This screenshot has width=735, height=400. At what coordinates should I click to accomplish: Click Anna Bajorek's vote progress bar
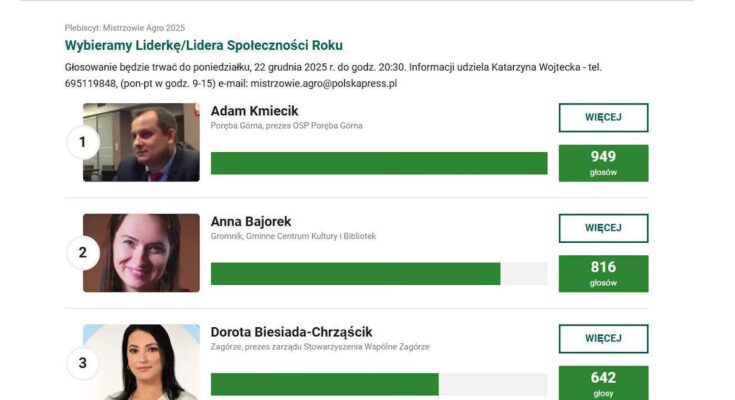[379, 274]
